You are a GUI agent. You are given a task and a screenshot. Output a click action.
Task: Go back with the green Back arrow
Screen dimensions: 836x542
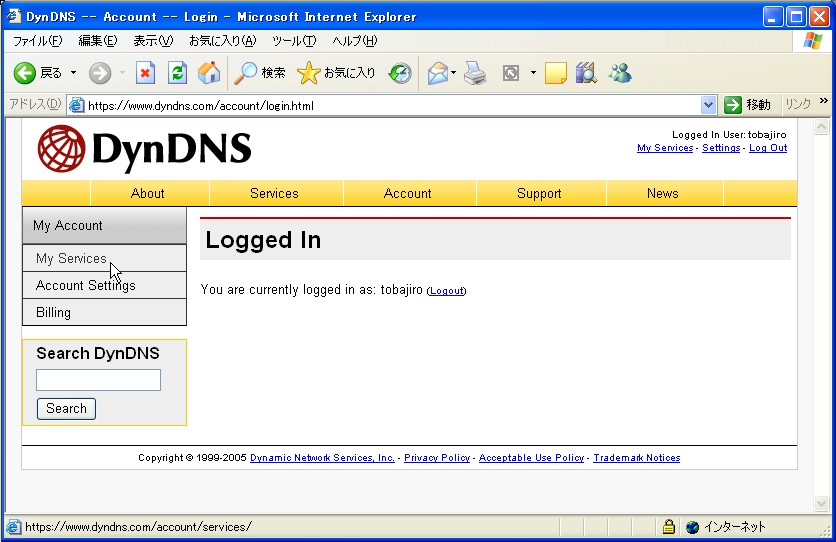tap(25, 73)
